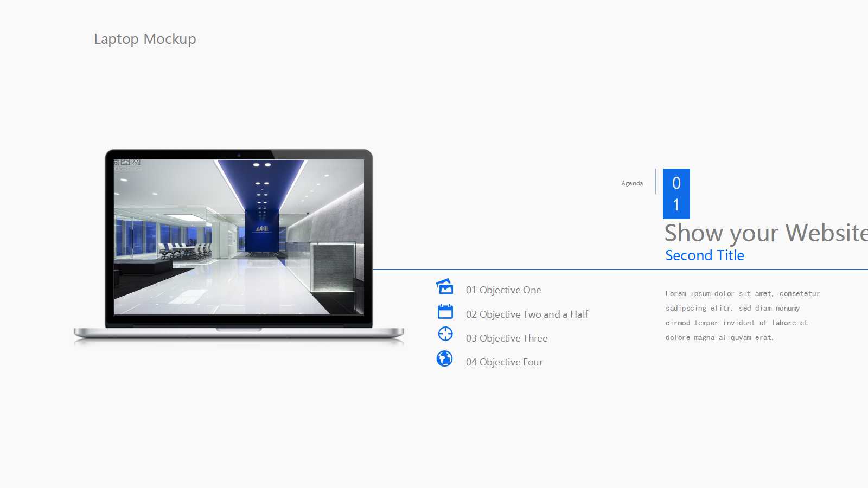Select the "Laptop Mockup" slide title

pyautogui.click(x=145, y=39)
